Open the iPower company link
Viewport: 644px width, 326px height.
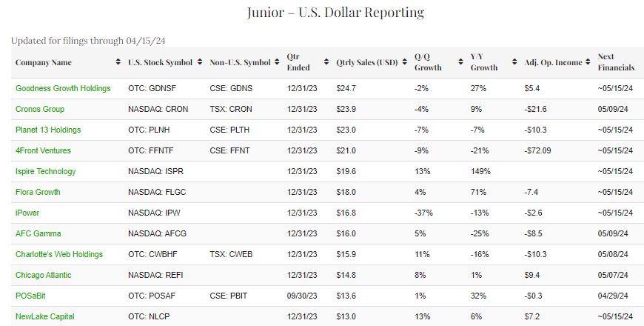pos(27,213)
